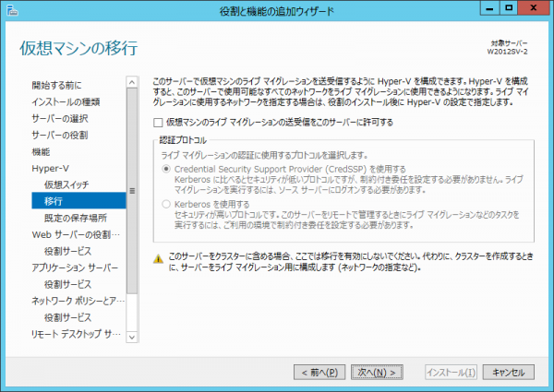554x392 pixels.
Task: Enable live migration checkbox for this server
Action: pos(158,122)
